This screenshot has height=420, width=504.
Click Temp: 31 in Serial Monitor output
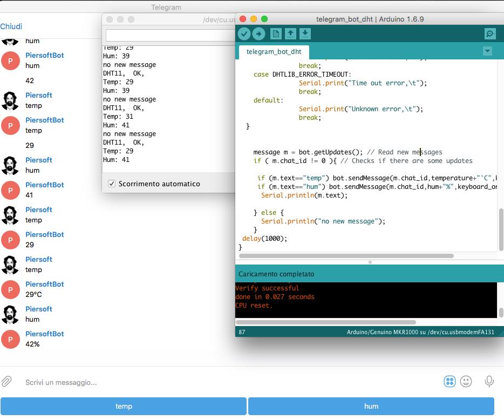[118, 117]
